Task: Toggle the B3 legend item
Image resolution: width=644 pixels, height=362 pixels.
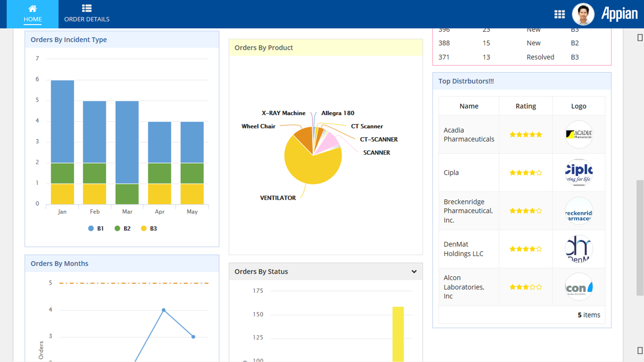Action: pos(149,229)
